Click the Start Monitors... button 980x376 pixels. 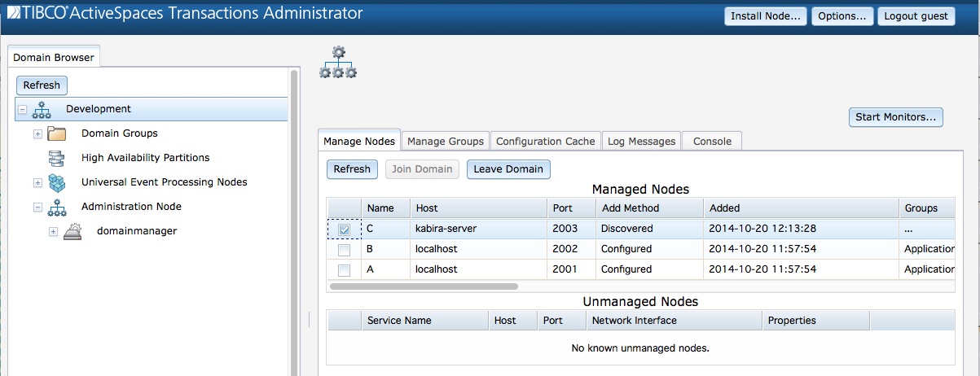pyautogui.click(x=896, y=117)
